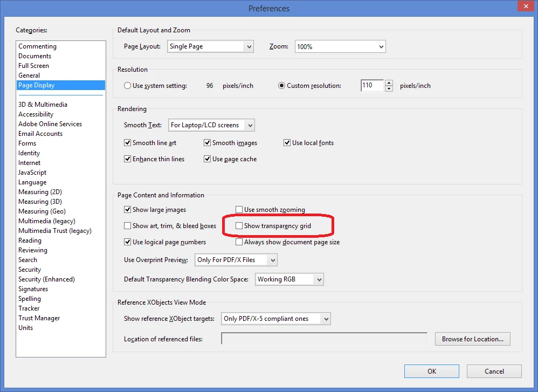
Task: Close the Preferences window
Action: click(x=526, y=6)
